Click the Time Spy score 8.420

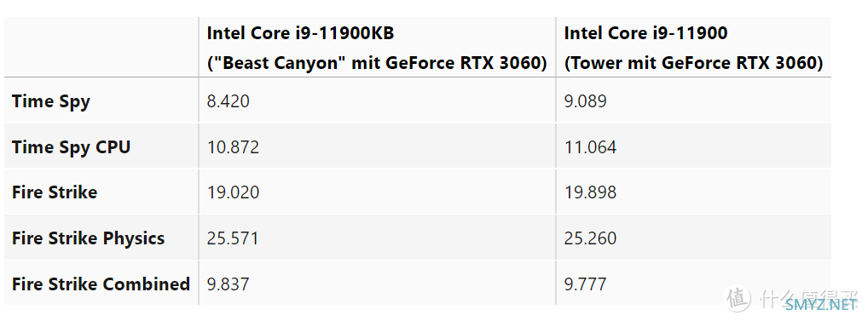(228, 101)
